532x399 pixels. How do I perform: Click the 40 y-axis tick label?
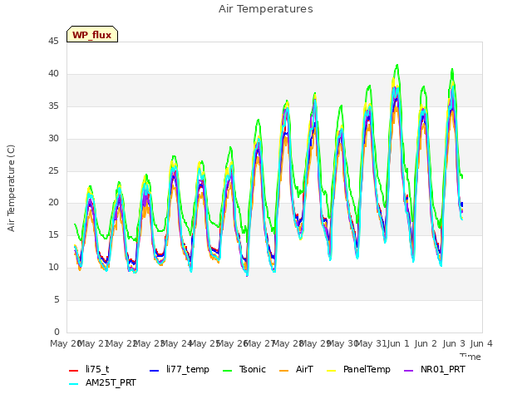pyautogui.click(x=53, y=74)
